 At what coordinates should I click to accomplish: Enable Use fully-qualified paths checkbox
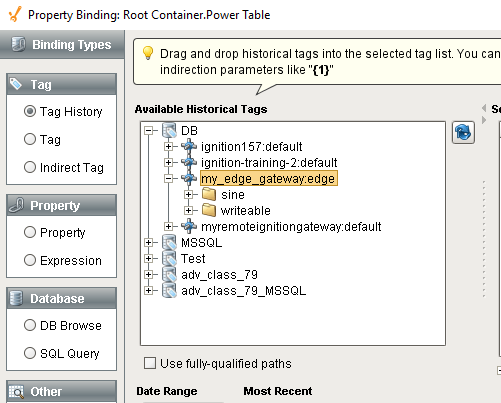click(150, 363)
